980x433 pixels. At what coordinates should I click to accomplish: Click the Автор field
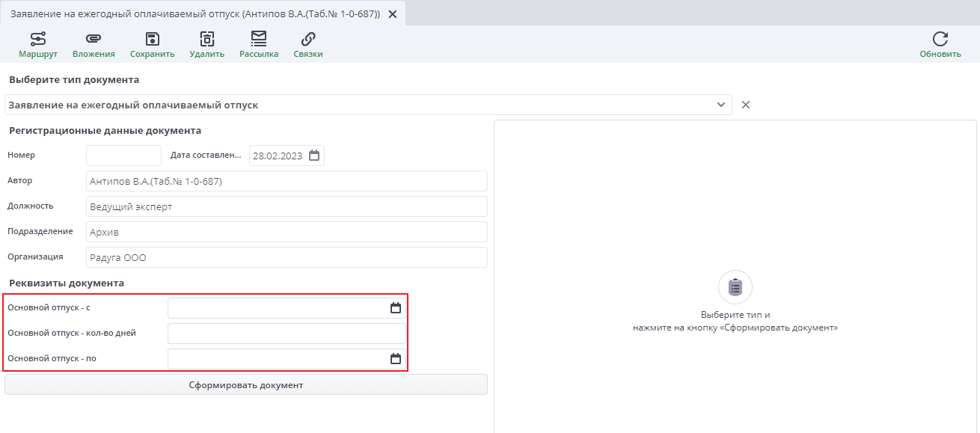(x=287, y=181)
